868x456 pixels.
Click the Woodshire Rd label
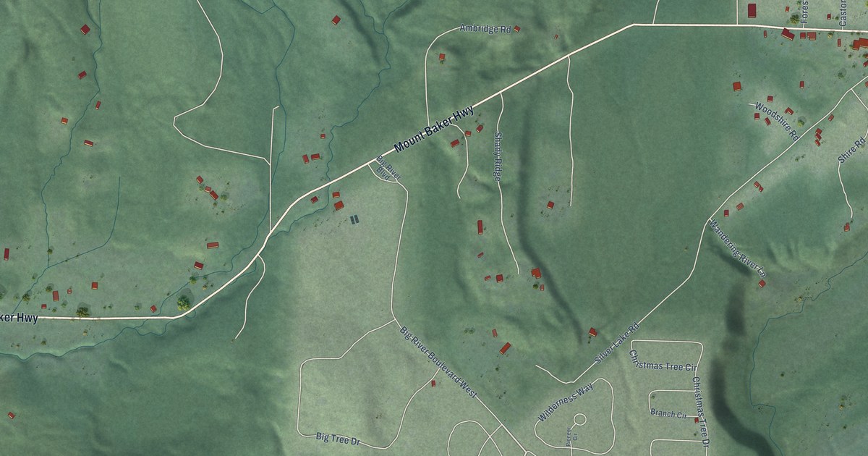pos(776,120)
